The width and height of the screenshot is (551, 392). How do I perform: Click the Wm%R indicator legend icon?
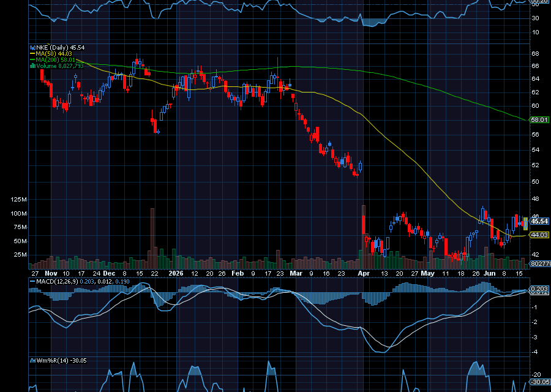[x=32, y=360]
